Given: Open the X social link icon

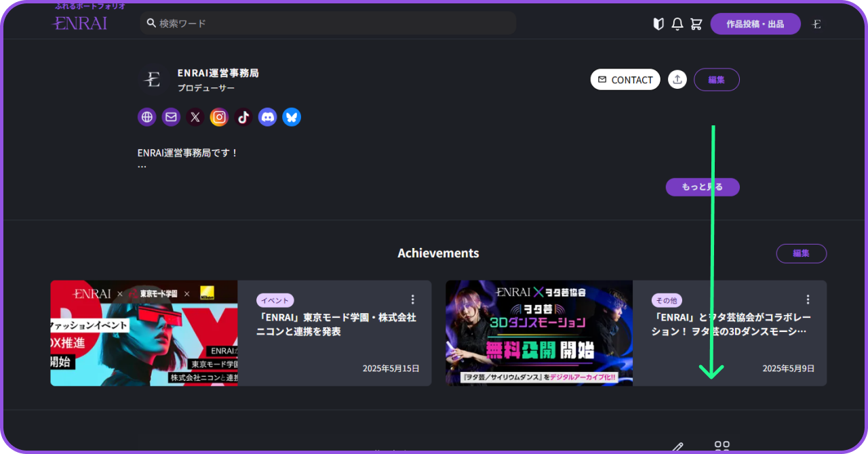Looking at the screenshot, I should (195, 117).
